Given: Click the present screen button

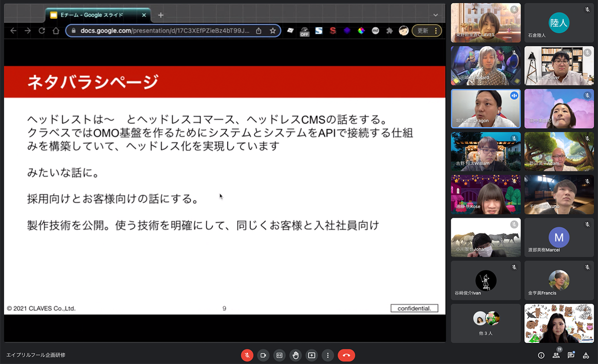Looking at the screenshot, I should tap(312, 355).
